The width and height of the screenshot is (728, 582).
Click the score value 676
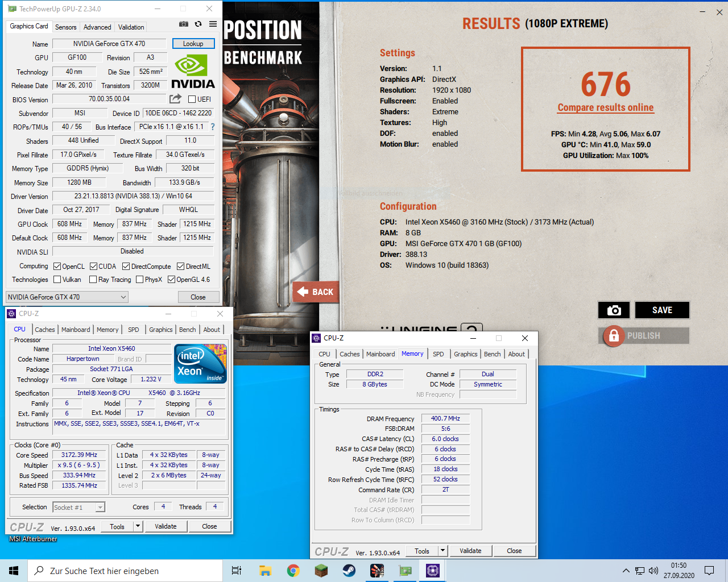pyautogui.click(x=606, y=84)
